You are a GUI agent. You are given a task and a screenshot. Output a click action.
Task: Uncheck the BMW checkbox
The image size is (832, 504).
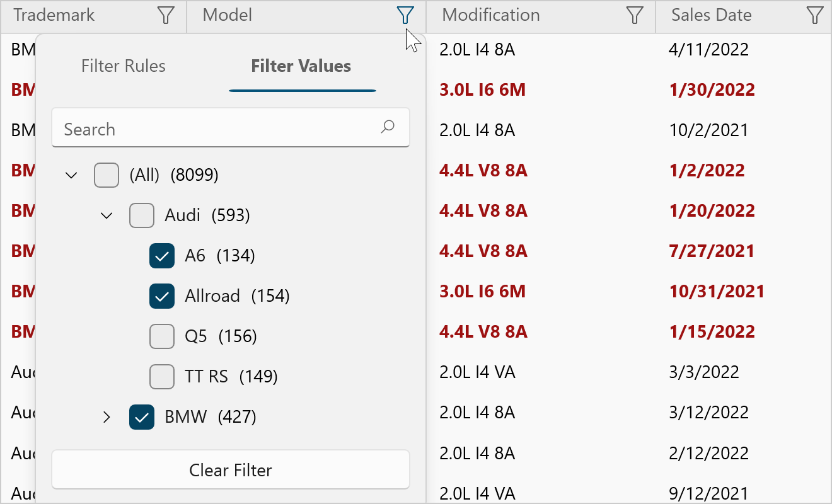(141, 417)
